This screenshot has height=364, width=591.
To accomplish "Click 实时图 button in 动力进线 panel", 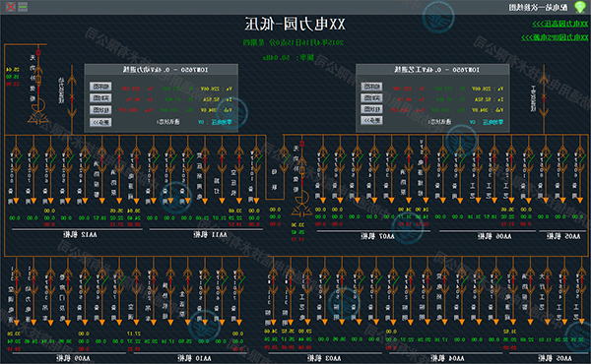I will click(x=100, y=97).
